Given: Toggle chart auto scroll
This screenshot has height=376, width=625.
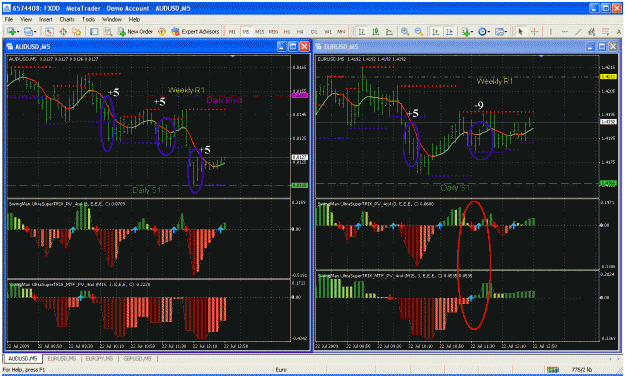Looking at the screenshot, I should click(x=436, y=31).
